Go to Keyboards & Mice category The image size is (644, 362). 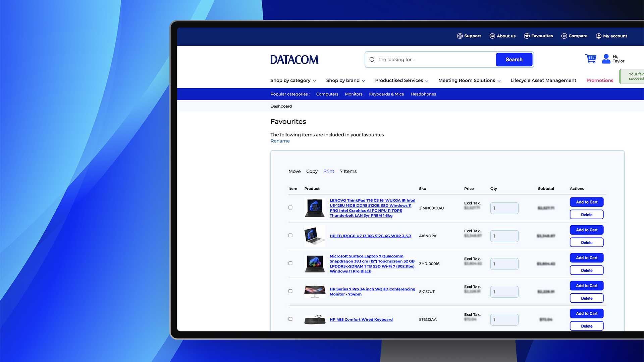(386, 94)
